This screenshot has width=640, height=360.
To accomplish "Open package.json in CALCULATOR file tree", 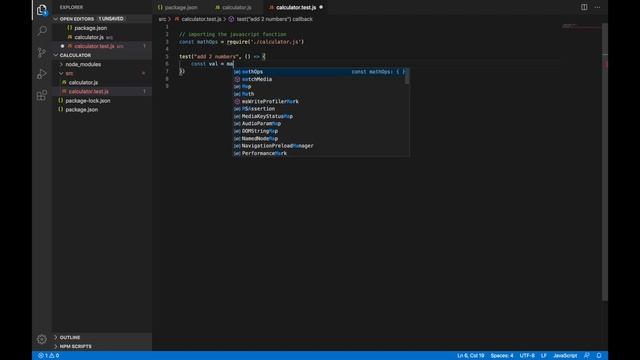I will [82, 109].
